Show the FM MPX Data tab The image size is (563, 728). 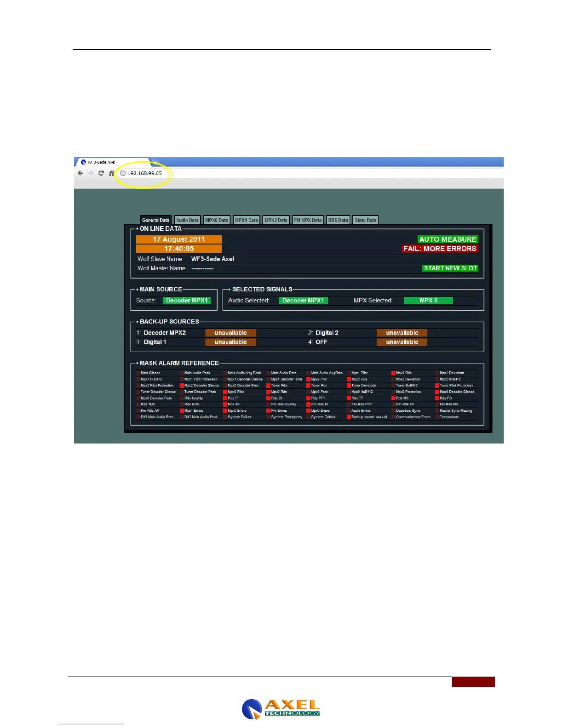pos(308,220)
